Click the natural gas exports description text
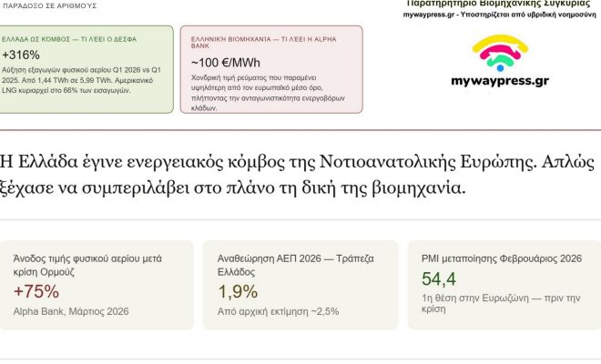 tap(84, 78)
